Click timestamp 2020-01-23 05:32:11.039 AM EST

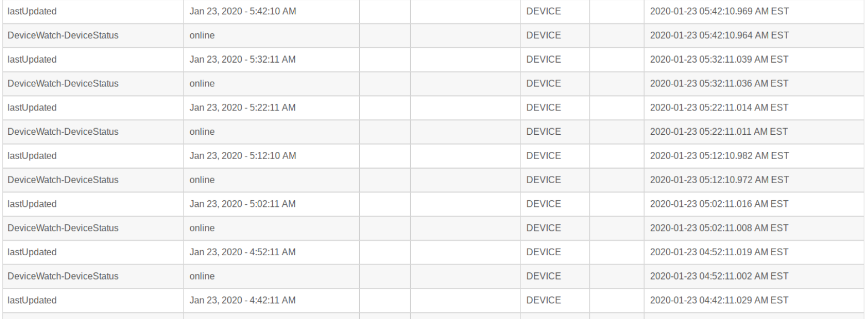[719, 59]
